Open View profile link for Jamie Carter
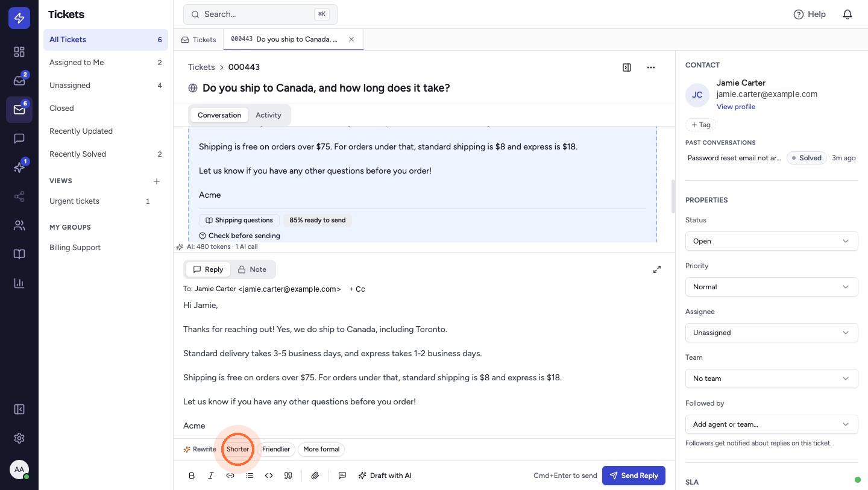Viewport: 868px width, 490px height. (736, 107)
